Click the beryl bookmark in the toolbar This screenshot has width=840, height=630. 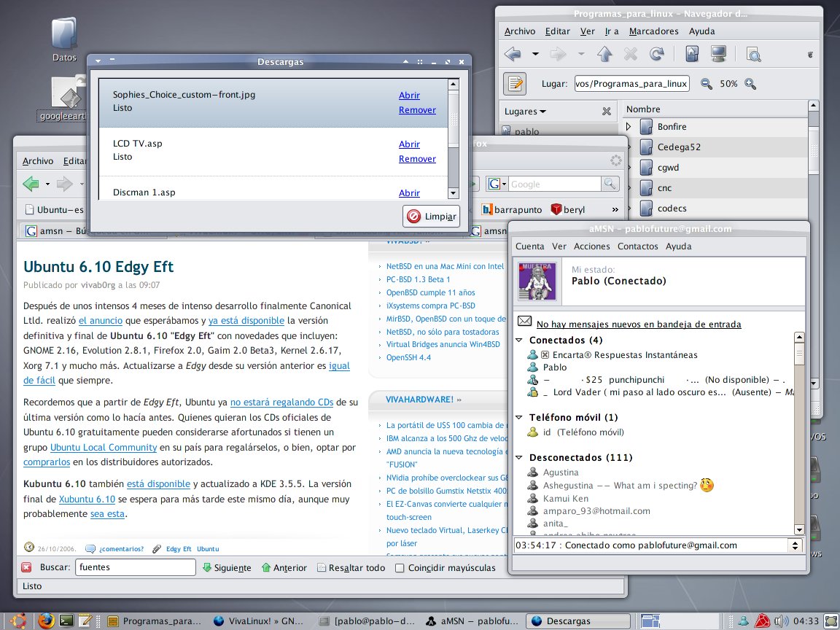[568, 209]
